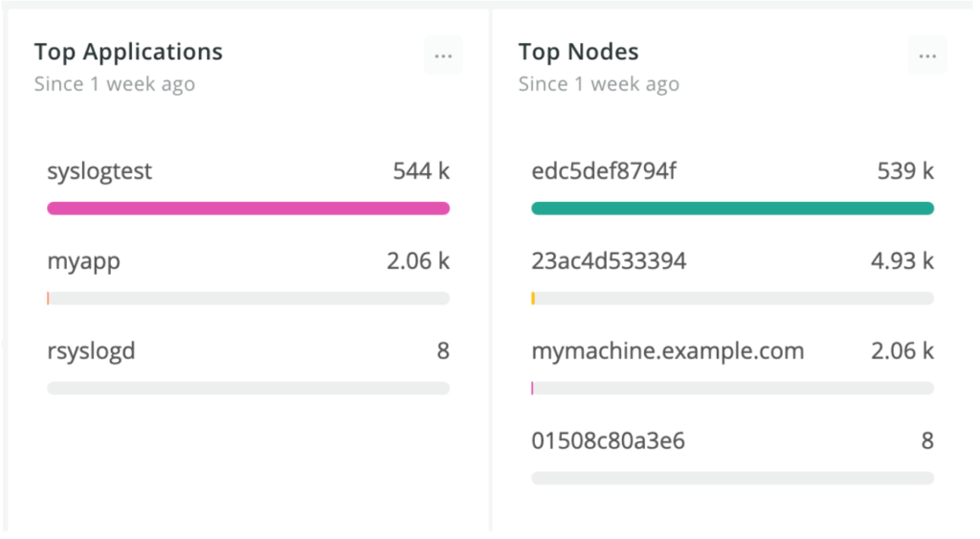This screenshot has height=539, width=980.
Task: Click the Top Applications heading
Action: 128,53
